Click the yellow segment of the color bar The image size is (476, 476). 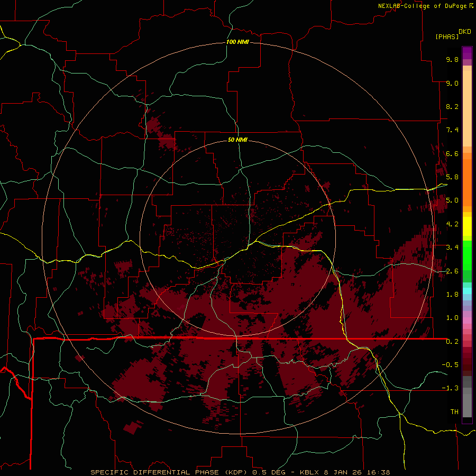click(x=467, y=226)
